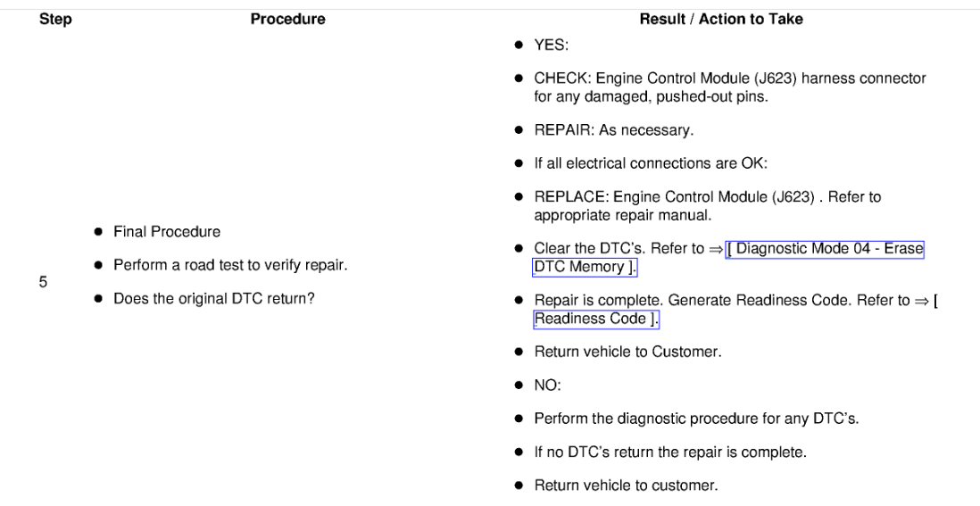Image resolution: width=980 pixels, height=506 pixels.
Task: Click 'Perform the diagnostic procedure for any DTC's'
Action: tap(696, 419)
